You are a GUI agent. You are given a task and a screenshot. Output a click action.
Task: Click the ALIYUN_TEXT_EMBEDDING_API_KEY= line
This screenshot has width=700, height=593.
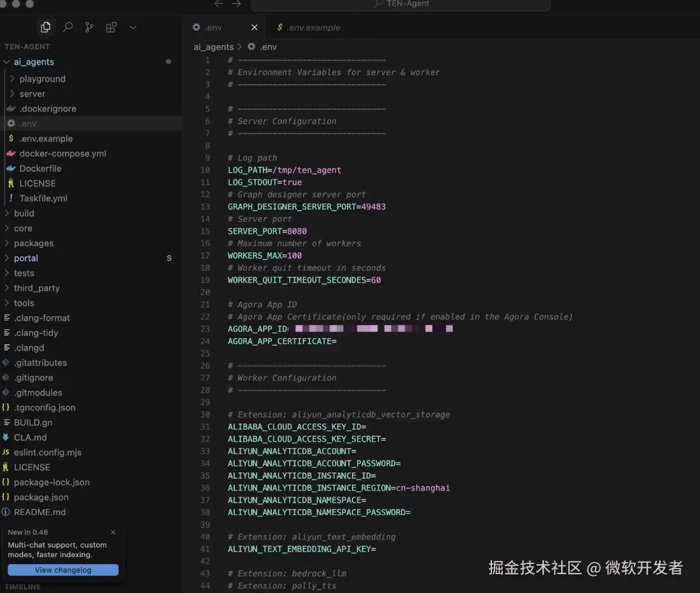click(302, 549)
